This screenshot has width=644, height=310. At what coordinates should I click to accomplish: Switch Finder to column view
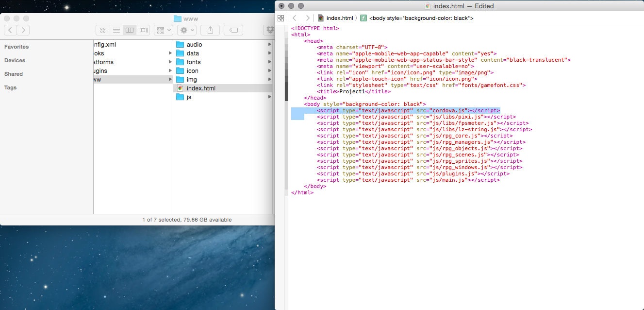coord(130,30)
